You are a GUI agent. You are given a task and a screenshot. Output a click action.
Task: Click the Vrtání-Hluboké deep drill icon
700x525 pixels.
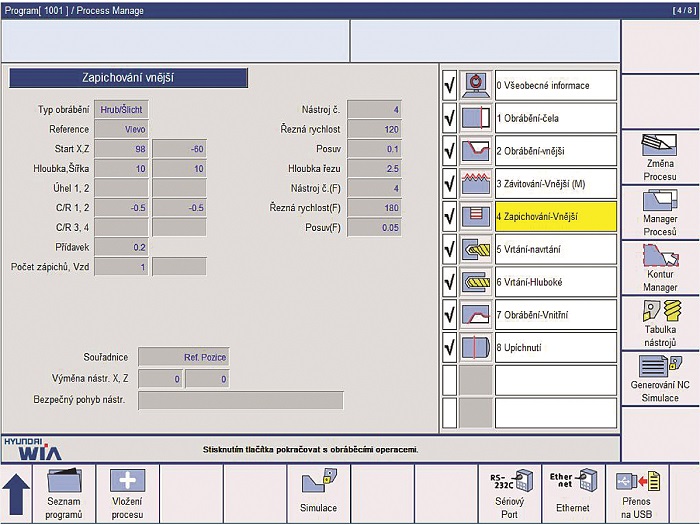click(476, 282)
